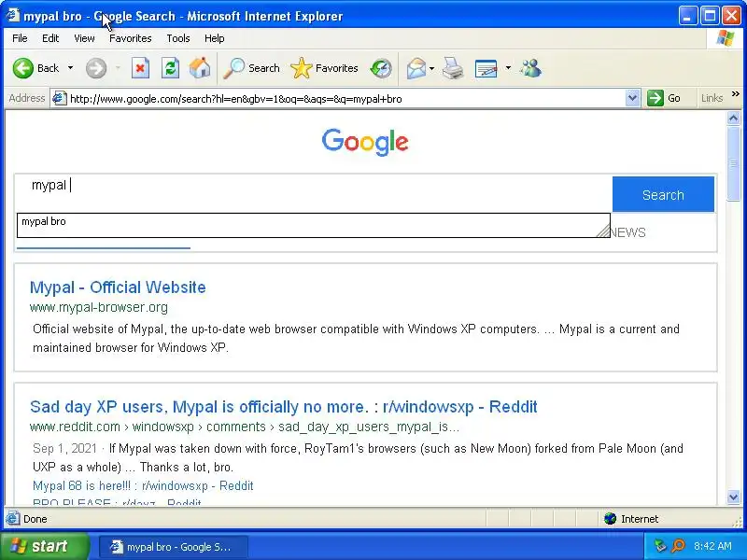Image resolution: width=747 pixels, height=560 pixels.
Task: Print the page using printer icon
Action: pos(453,68)
